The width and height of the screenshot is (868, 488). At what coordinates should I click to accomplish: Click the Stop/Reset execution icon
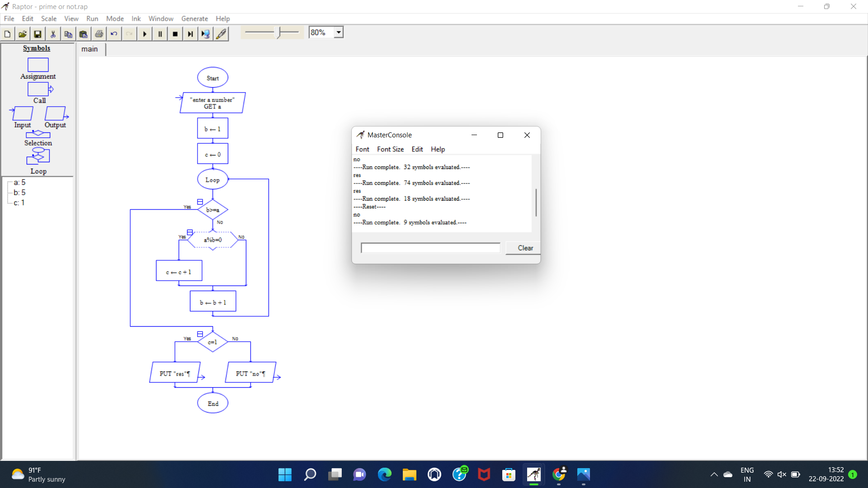(x=175, y=34)
